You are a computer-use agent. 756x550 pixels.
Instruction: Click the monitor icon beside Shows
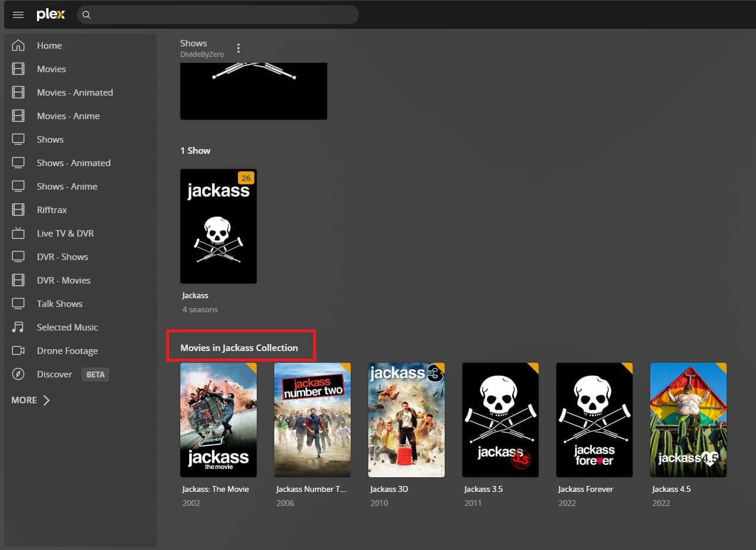coord(18,139)
